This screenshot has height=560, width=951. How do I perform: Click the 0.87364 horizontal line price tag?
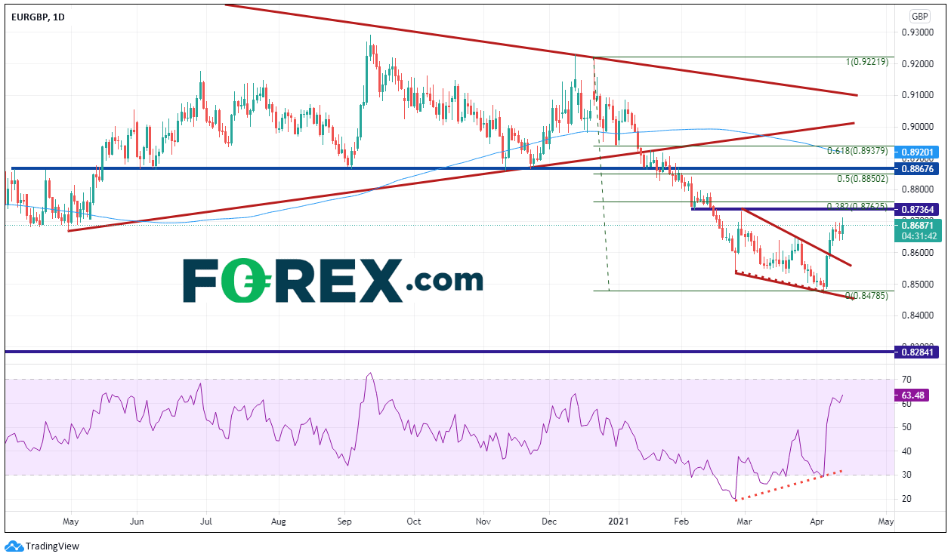[x=917, y=209]
